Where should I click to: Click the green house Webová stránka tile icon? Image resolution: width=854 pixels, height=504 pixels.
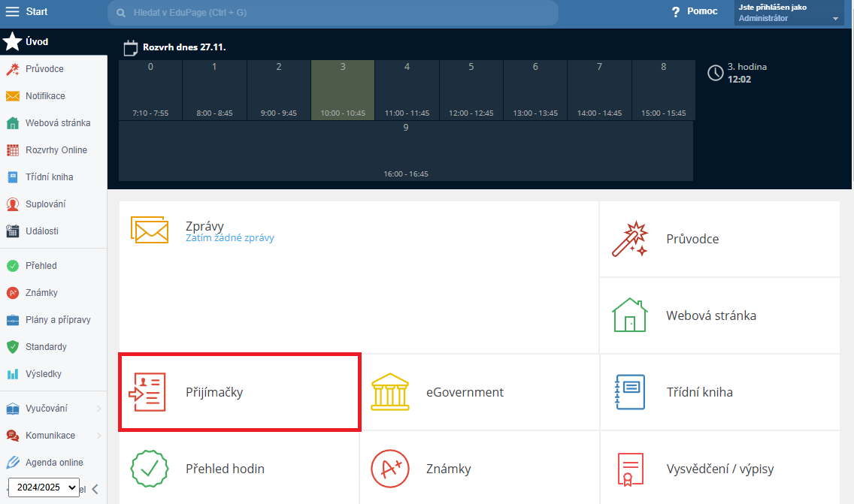click(630, 315)
